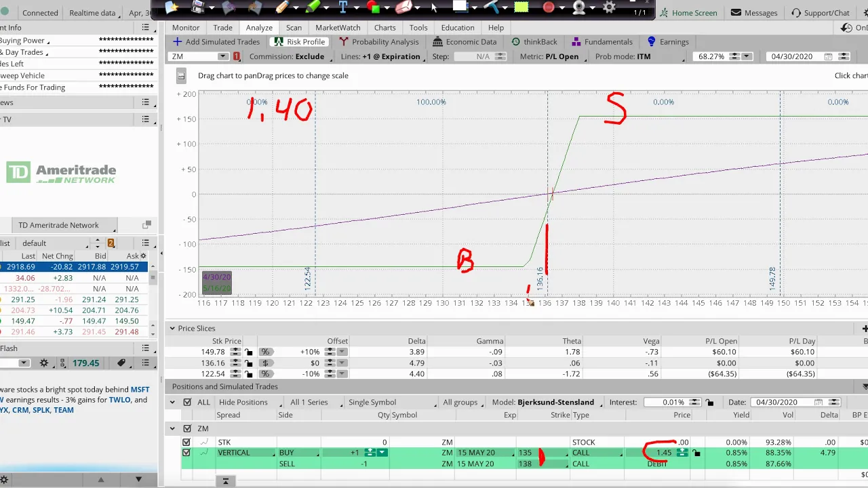Image resolution: width=868 pixels, height=488 pixels.
Task: Switch to the Monitor tab
Action: (x=186, y=28)
